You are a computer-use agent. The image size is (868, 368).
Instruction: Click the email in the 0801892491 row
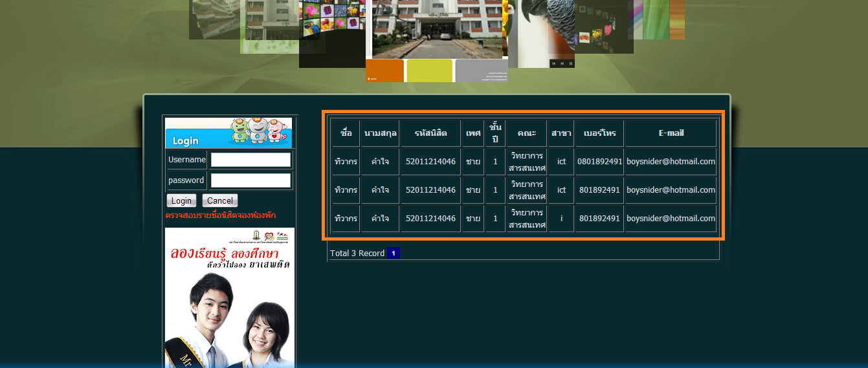671,162
